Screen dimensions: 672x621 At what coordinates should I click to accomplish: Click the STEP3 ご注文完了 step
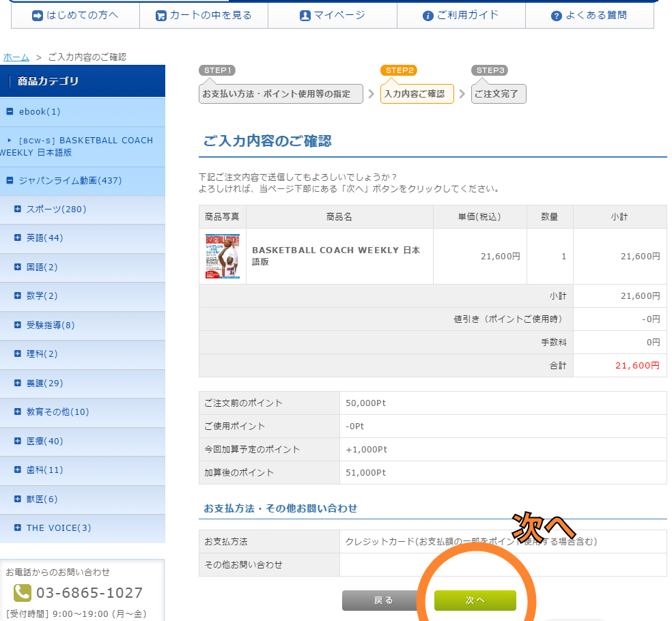click(x=499, y=93)
